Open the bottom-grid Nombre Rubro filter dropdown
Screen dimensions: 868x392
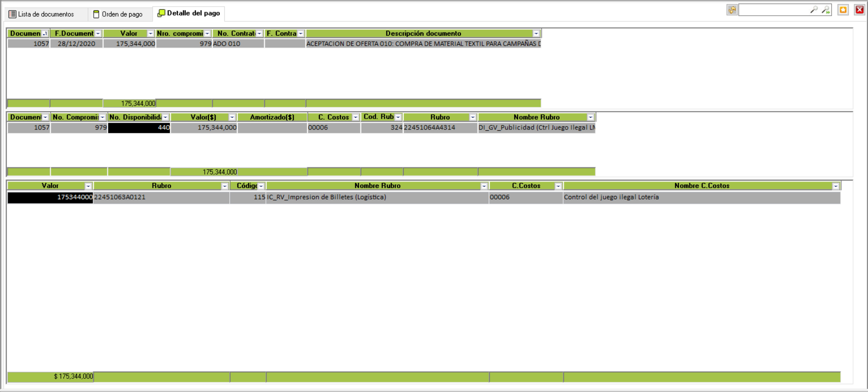[484, 186]
